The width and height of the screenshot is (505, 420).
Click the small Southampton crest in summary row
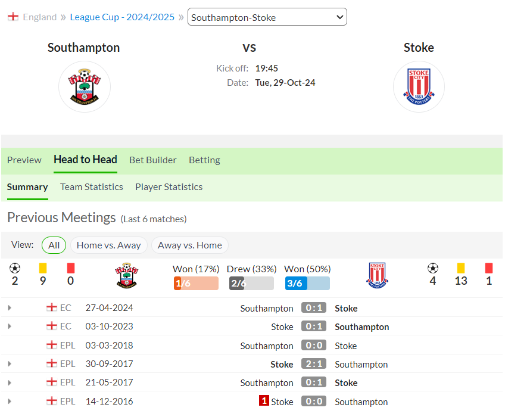coord(127,275)
